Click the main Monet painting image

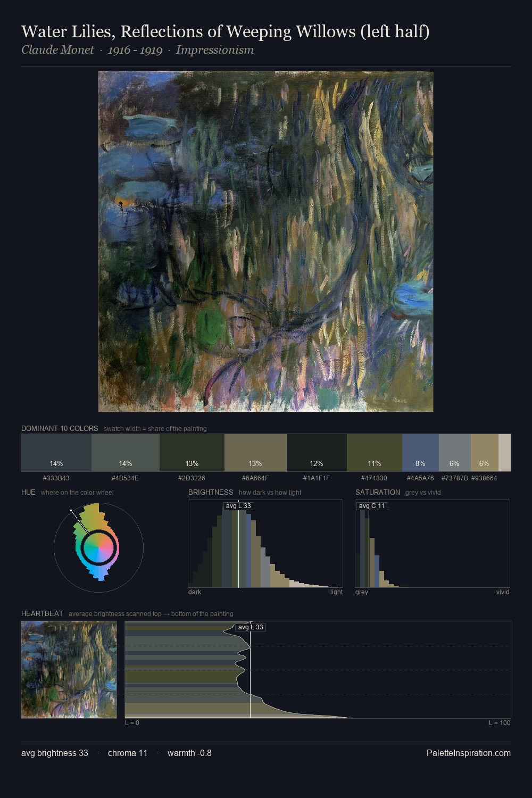(265, 242)
